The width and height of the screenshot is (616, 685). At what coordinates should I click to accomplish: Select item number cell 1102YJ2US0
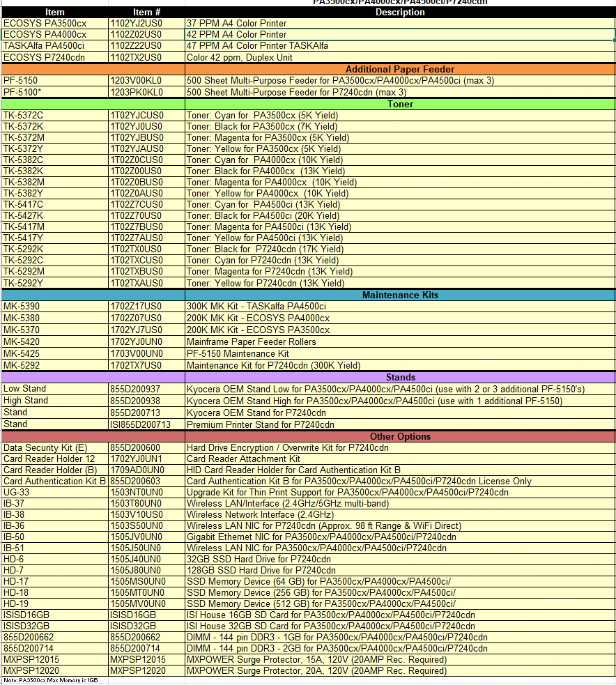pyautogui.click(x=146, y=23)
